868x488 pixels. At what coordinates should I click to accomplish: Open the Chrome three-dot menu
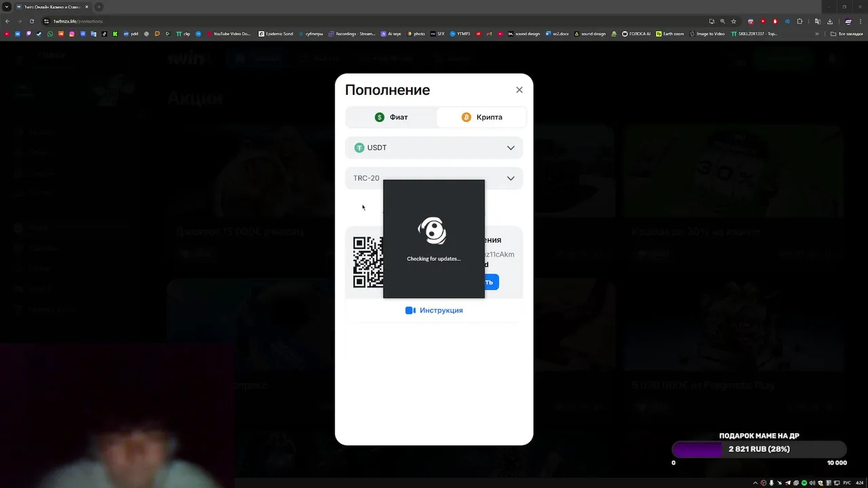[861, 21]
